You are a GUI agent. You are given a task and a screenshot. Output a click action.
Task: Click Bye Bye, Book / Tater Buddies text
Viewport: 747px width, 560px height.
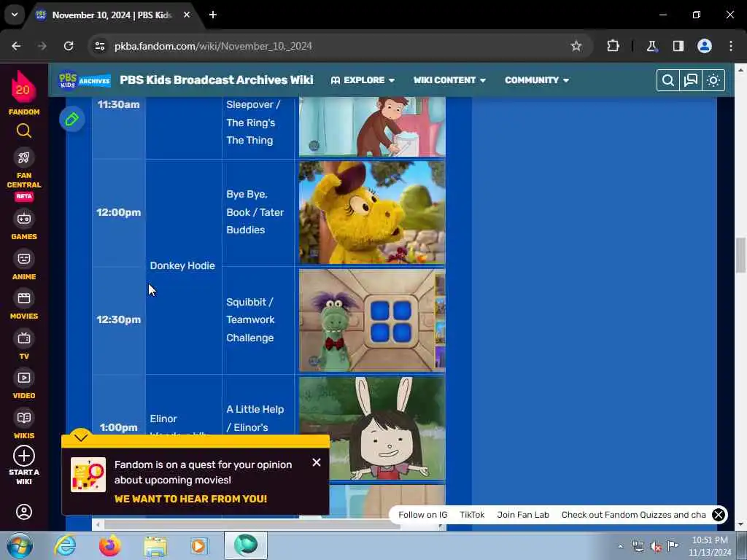click(255, 212)
